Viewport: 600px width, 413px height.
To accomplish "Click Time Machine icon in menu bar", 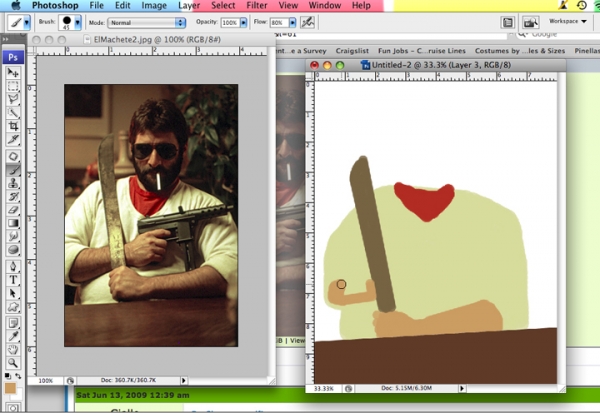I will pyautogui.click(x=582, y=5).
